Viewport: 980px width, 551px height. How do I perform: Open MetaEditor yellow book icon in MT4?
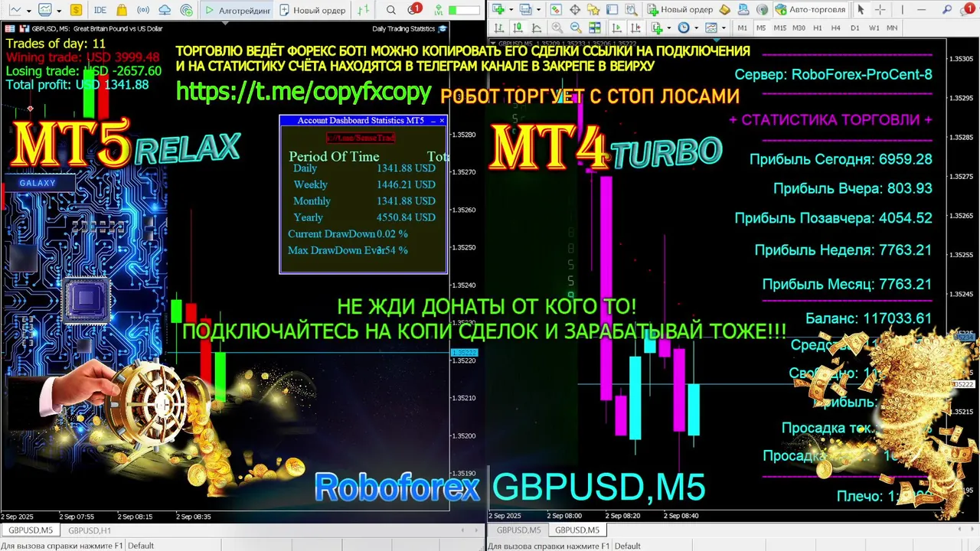click(x=725, y=10)
